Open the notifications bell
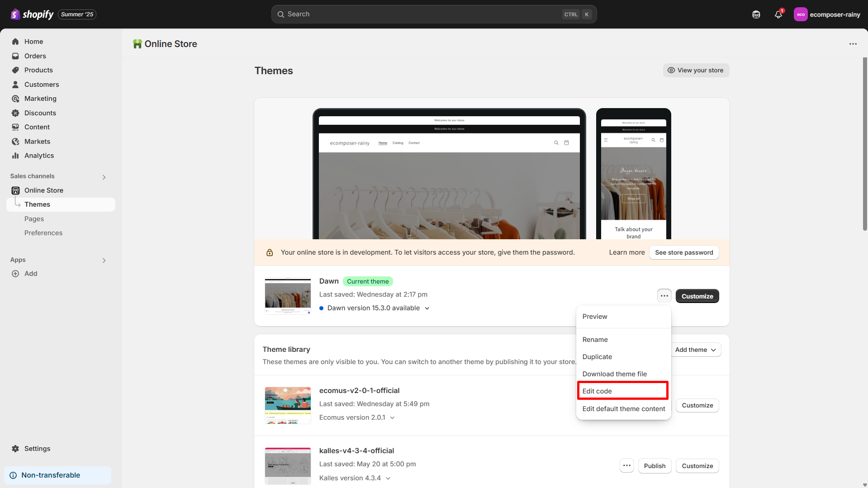 (778, 14)
